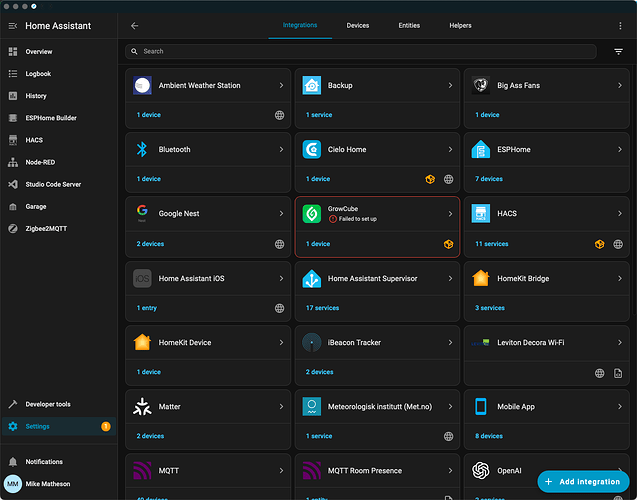Viewport: 637px width, 500px height.
Task: Switch to the Devices tab
Action: point(358,26)
